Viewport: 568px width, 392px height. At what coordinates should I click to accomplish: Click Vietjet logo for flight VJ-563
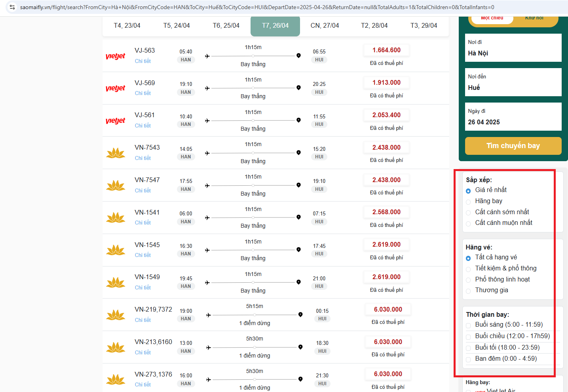115,56
